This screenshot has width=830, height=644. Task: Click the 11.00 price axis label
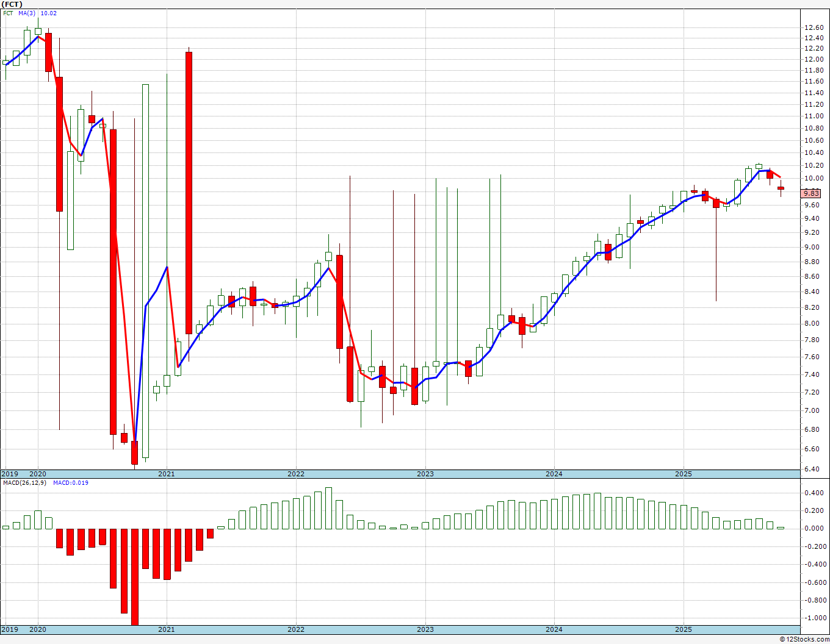point(814,116)
